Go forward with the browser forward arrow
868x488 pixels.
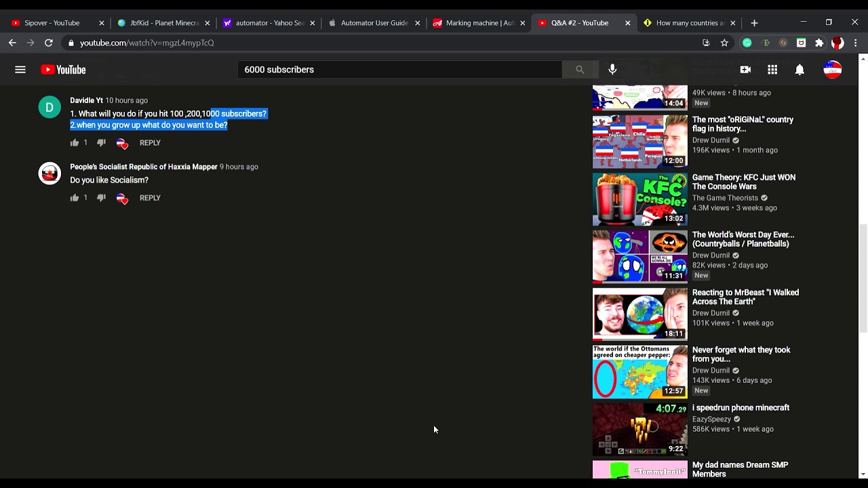tap(31, 43)
